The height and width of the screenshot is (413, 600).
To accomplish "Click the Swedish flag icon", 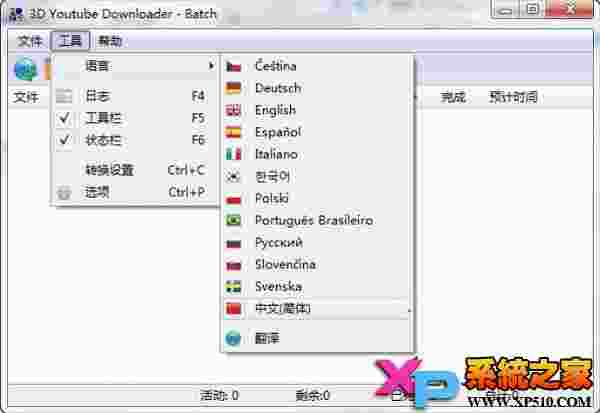I will [x=233, y=287].
